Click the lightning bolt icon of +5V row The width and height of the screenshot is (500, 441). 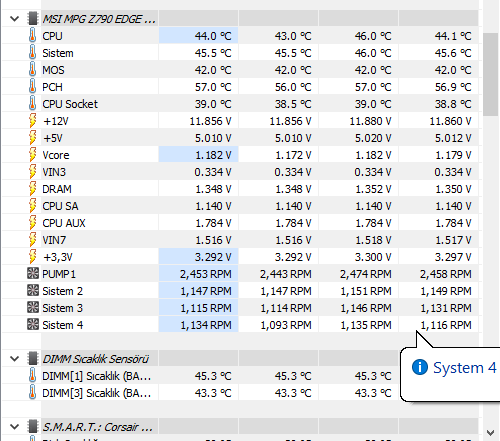pyautogui.click(x=33, y=138)
